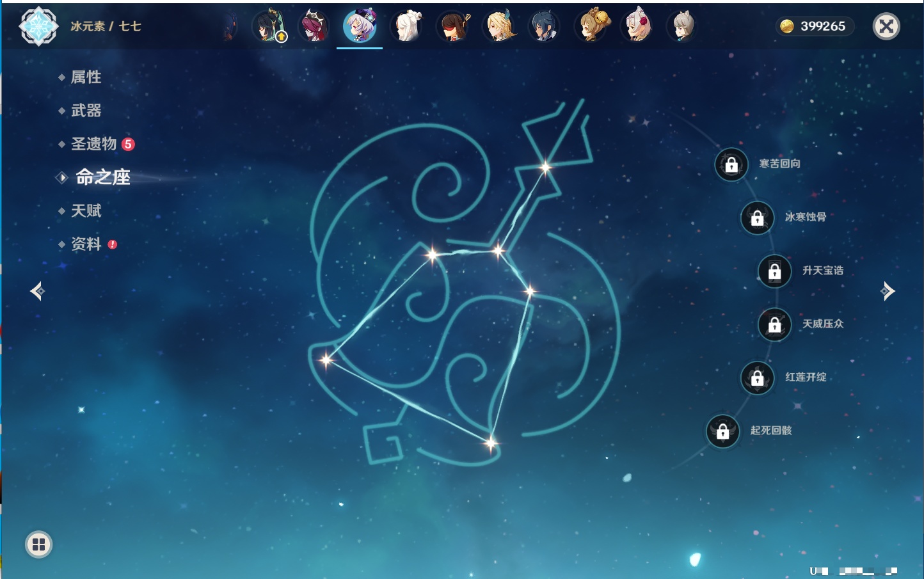924x579 pixels.
Task: Choose the avatar with a red rose hairpin
Action: 637,26
